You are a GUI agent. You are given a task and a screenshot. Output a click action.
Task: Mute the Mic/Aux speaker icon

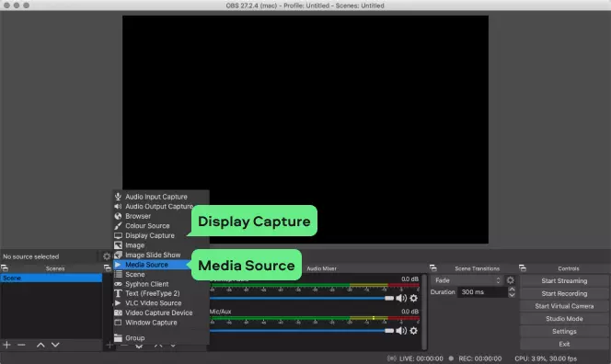click(401, 331)
